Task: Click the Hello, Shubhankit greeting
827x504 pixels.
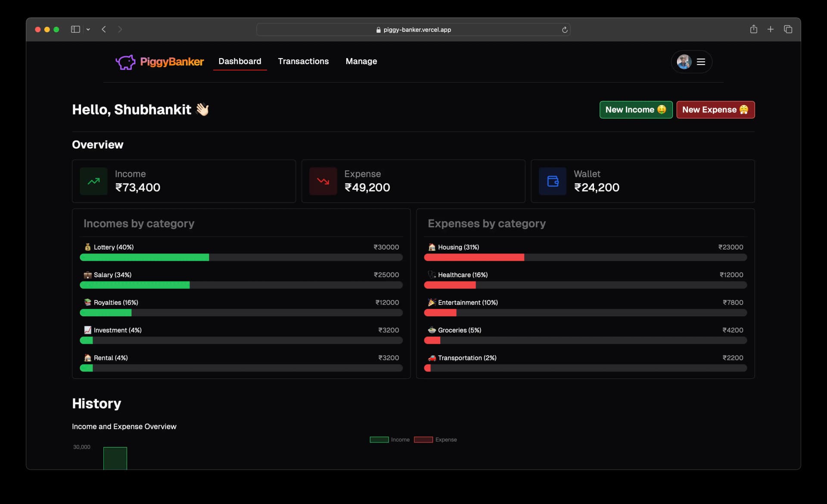Action: pyautogui.click(x=140, y=109)
